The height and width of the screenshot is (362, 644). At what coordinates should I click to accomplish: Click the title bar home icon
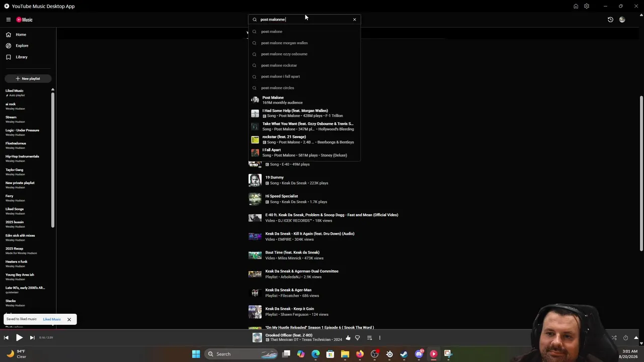576,7
